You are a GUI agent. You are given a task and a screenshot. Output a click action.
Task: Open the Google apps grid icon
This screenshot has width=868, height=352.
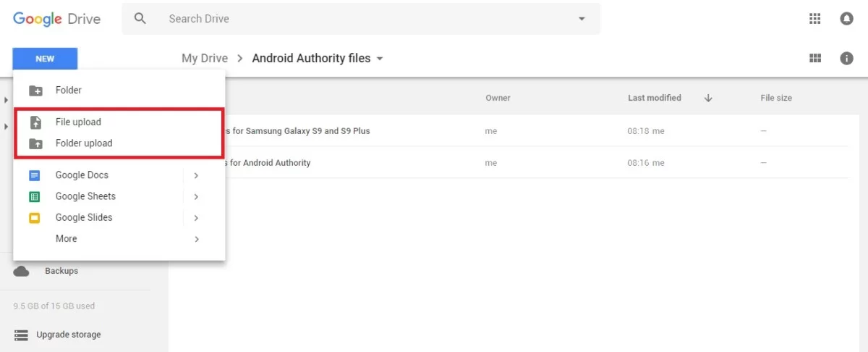coord(815,19)
